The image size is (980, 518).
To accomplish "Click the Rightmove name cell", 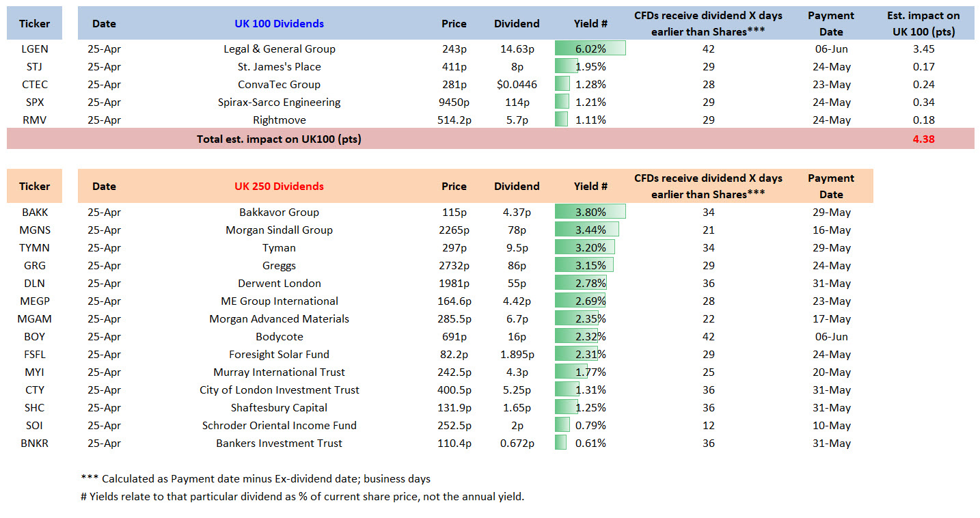I will point(279,120).
